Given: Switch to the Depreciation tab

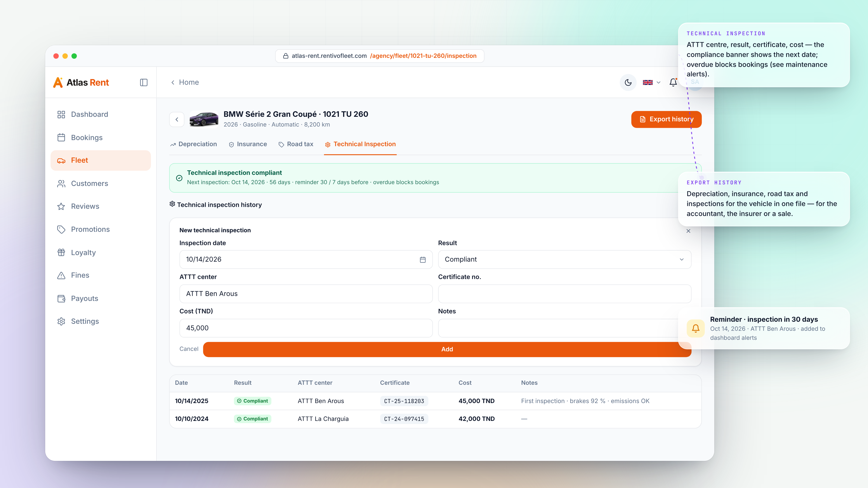Looking at the screenshot, I should (194, 144).
